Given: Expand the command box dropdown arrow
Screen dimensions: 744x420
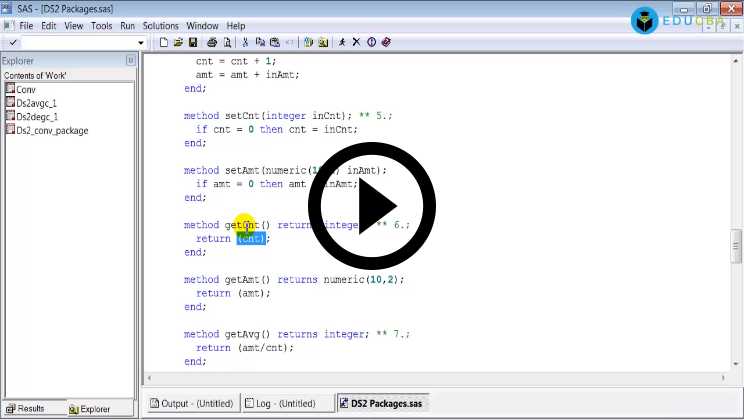Looking at the screenshot, I should tap(146, 43).
